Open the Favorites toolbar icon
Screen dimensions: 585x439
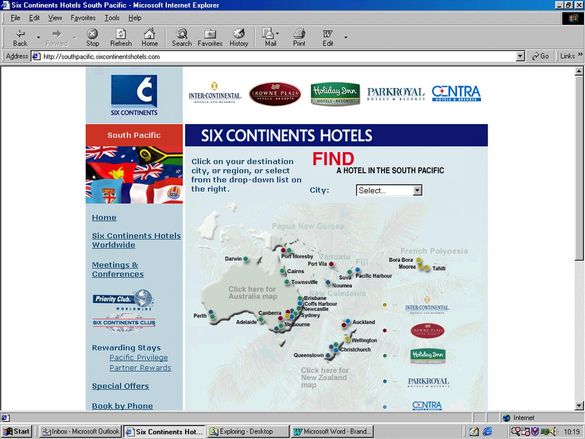(210, 37)
